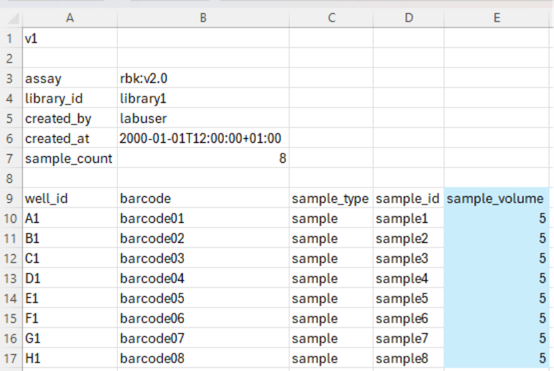Image resolution: width=554 pixels, height=371 pixels.
Task: Click the sample_volume header cell
Action: click(496, 198)
